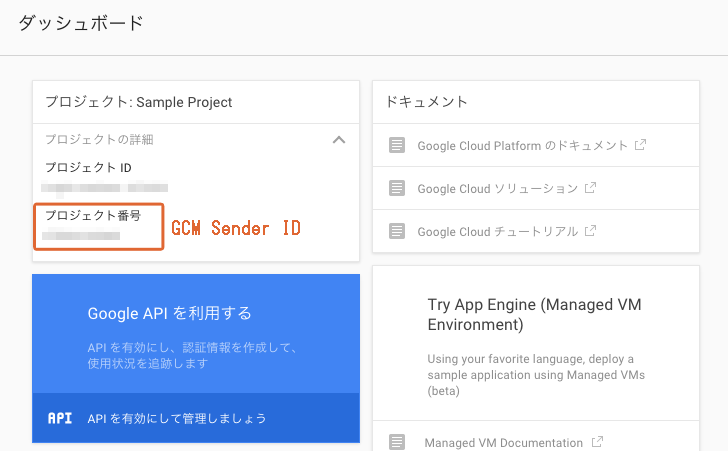This screenshot has height=451, width=728.
Task: Click the ドキュメント card title
Action: click(x=426, y=102)
